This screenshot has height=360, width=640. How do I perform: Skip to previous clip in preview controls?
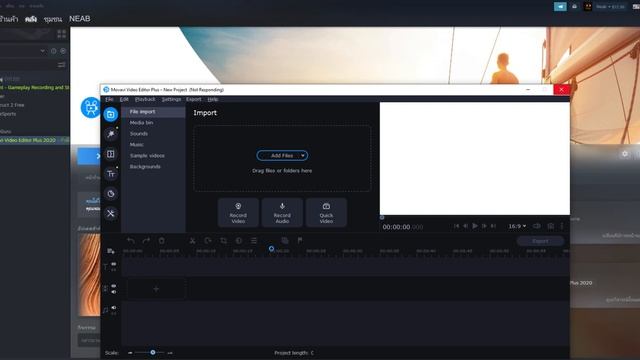tap(456, 226)
